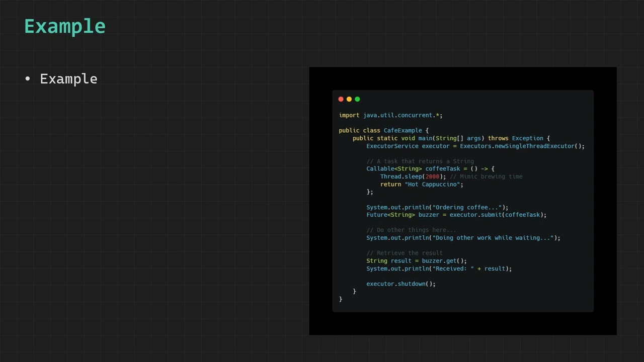Click the comment '// Mimic brewing time'

click(486, 176)
